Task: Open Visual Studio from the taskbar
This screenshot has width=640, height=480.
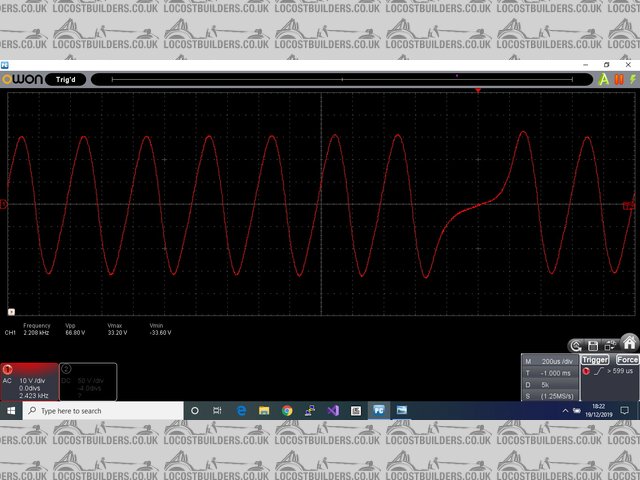Action: point(333,410)
